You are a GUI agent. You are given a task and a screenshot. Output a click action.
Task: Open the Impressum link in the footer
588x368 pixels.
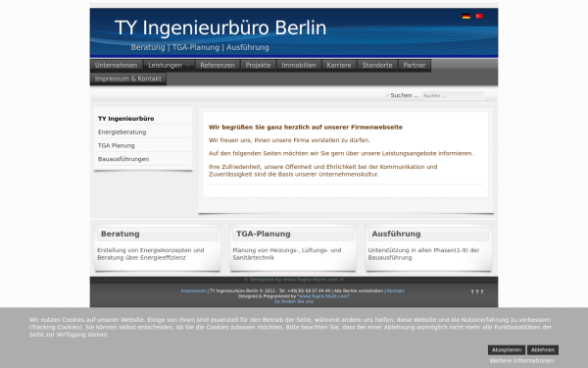click(193, 291)
